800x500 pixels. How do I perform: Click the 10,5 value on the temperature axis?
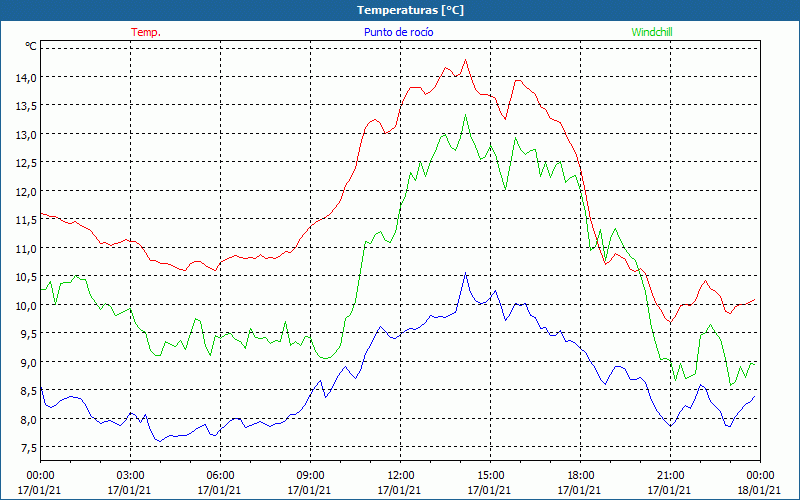point(26,277)
